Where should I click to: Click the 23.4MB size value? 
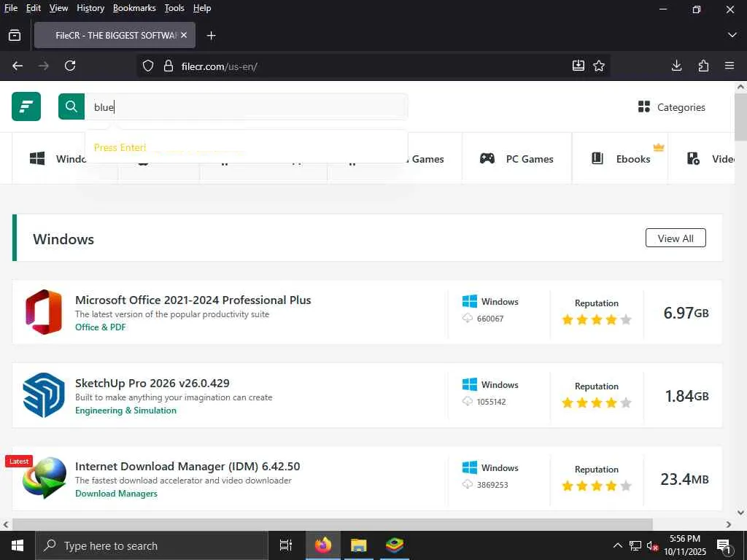pyautogui.click(x=684, y=478)
